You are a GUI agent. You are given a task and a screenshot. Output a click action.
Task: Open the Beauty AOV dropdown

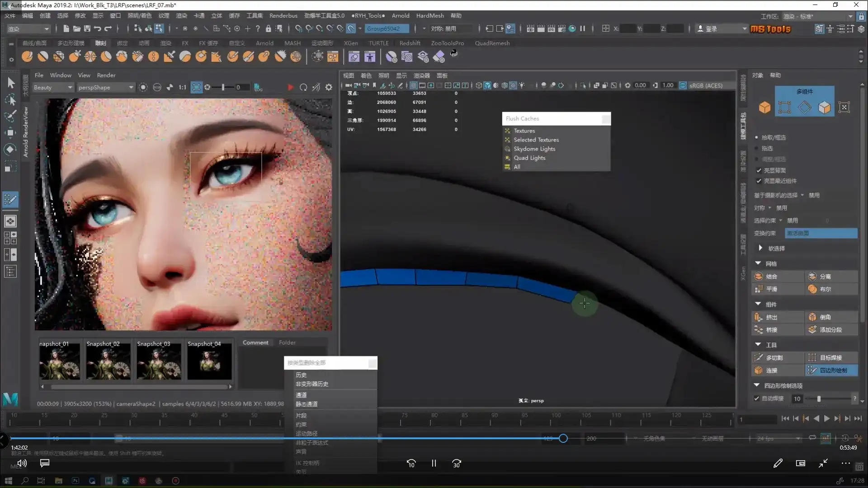coord(52,87)
